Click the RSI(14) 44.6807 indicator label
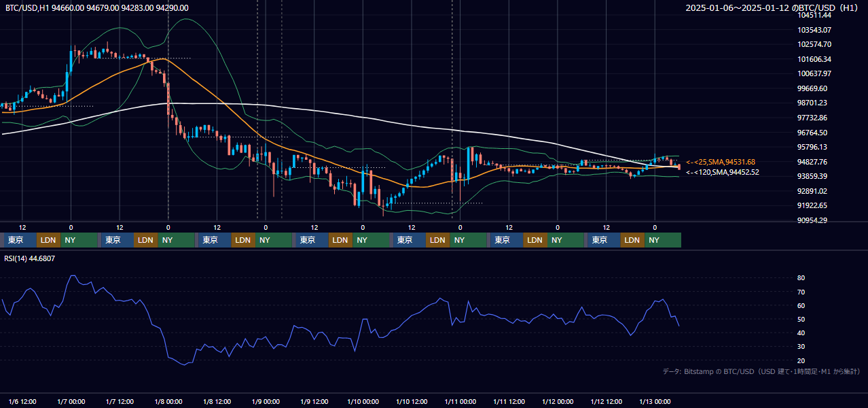 [30, 258]
